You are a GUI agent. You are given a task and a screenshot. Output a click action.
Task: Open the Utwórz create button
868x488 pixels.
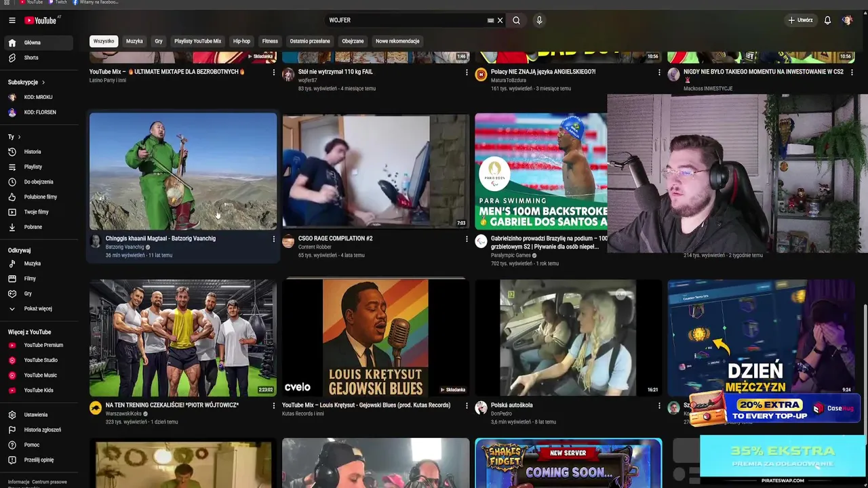tap(800, 20)
